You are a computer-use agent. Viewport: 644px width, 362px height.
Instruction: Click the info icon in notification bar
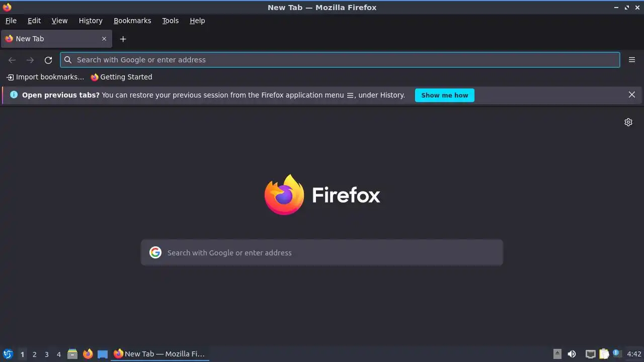(x=14, y=95)
